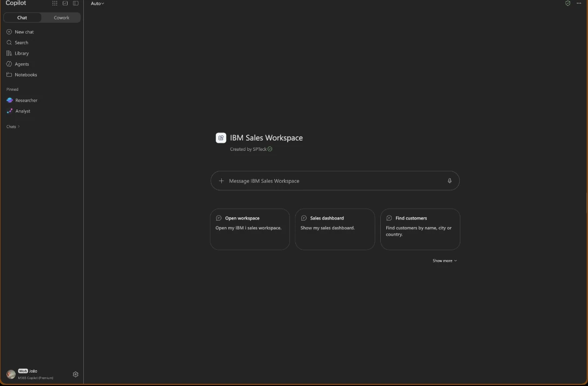588x386 pixels.
Task: Switch to the Cowork tab
Action: click(x=62, y=18)
